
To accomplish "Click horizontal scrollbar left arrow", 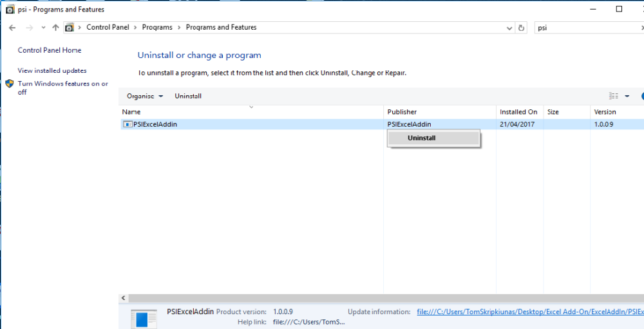I will [x=124, y=298].
